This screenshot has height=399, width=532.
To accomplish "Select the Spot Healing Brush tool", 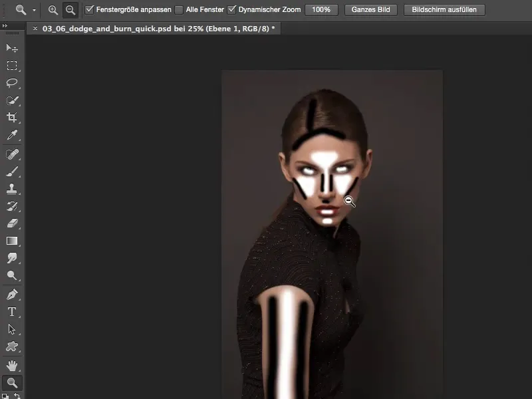I will [x=12, y=154].
